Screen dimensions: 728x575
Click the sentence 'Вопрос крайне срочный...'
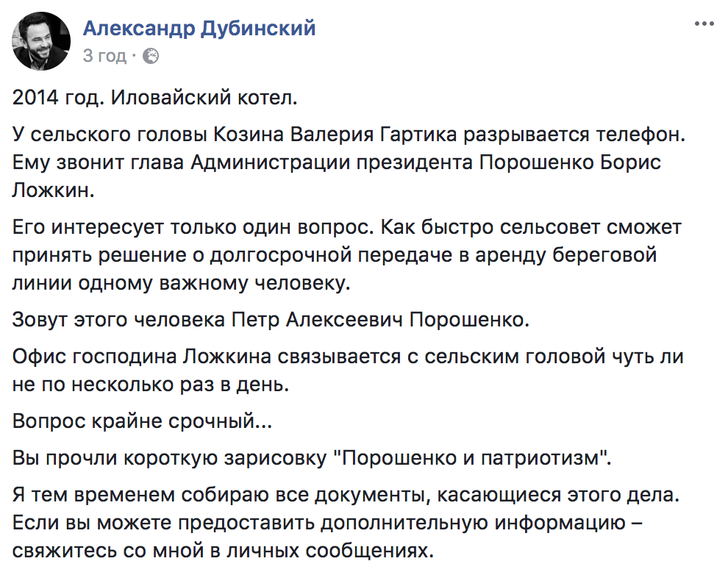[x=142, y=421]
